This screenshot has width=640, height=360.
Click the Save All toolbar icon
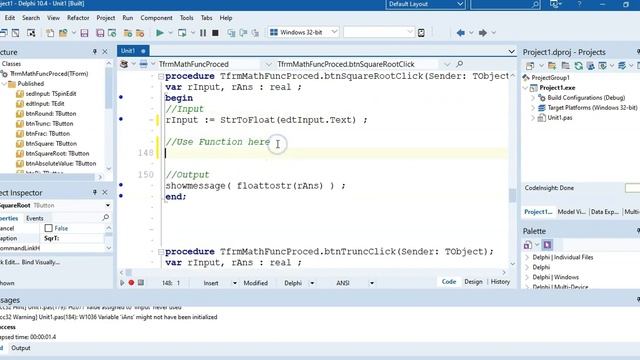[100, 33]
